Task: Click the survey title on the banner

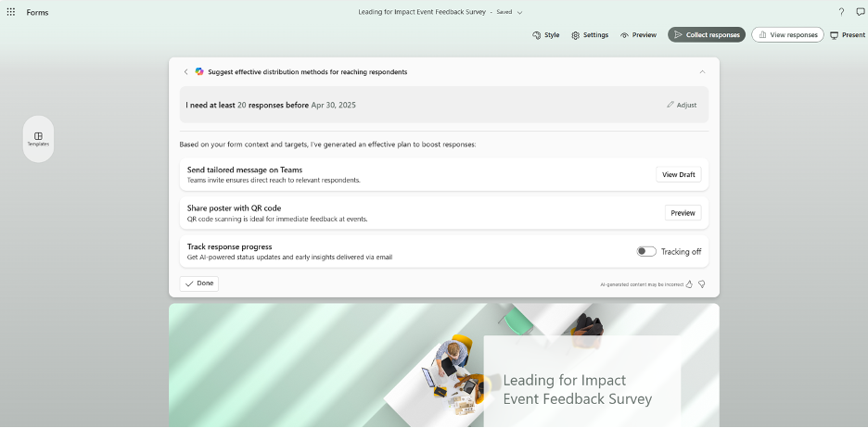Action: (578, 390)
